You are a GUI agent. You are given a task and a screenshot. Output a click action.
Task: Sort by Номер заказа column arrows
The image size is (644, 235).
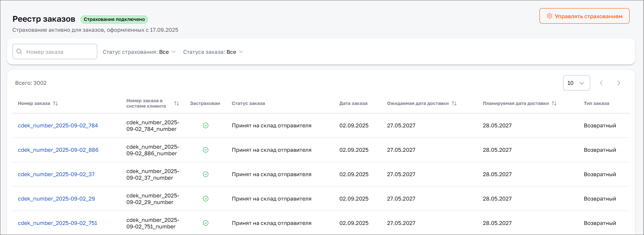point(55,103)
